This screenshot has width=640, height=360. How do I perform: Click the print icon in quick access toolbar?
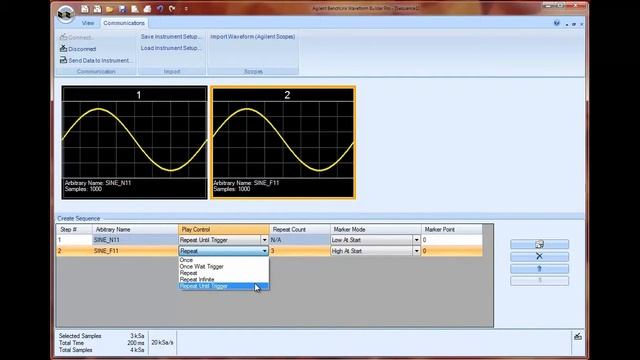(x=147, y=9)
